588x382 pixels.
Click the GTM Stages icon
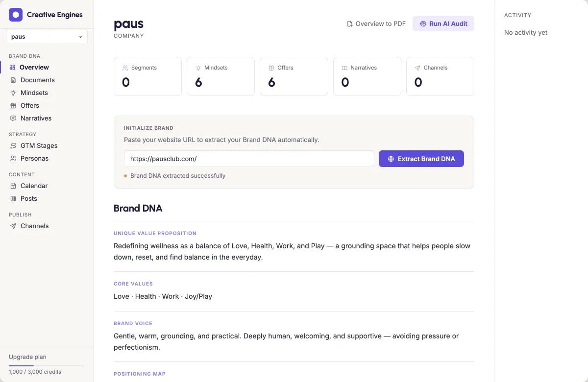pos(13,145)
